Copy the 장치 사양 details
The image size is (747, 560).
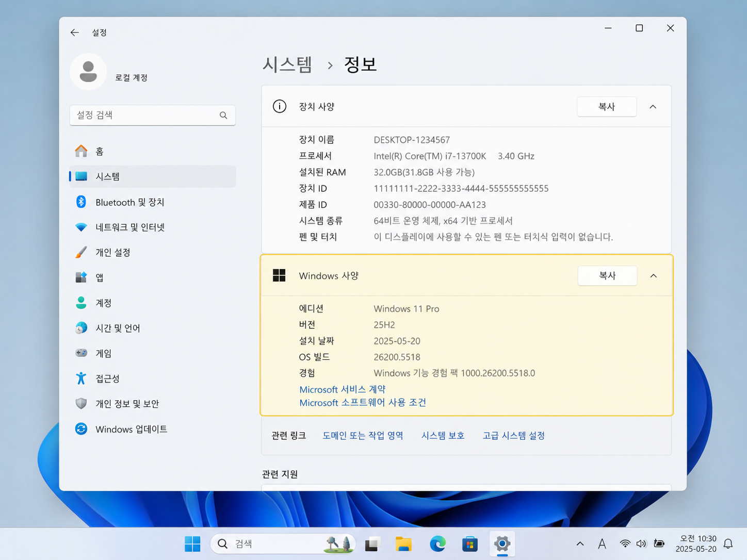pos(607,107)
